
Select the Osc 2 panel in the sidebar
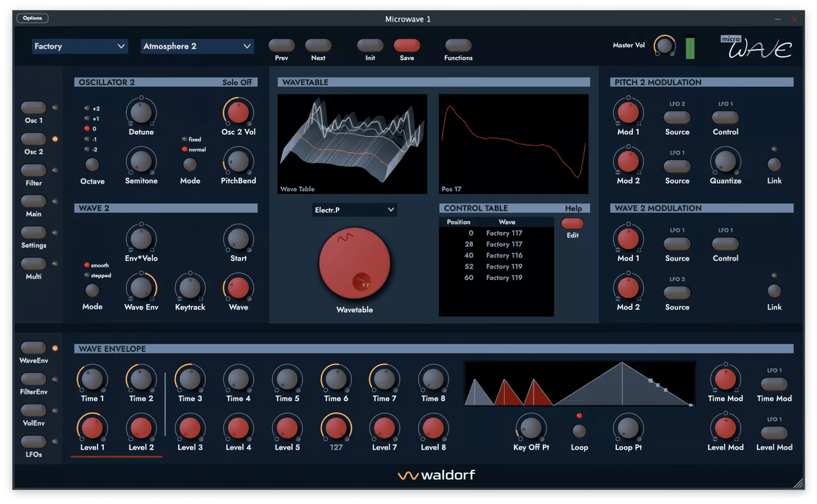pos(33,138)
